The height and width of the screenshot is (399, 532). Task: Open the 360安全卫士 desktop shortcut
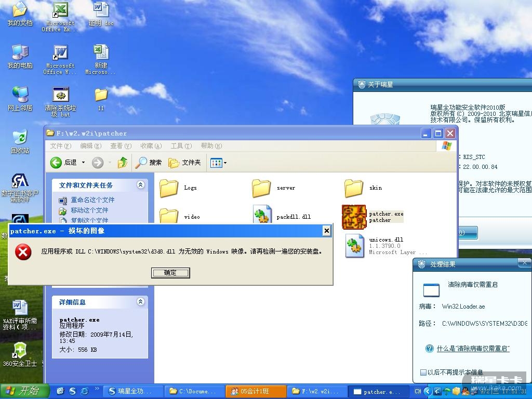(20, 354)
